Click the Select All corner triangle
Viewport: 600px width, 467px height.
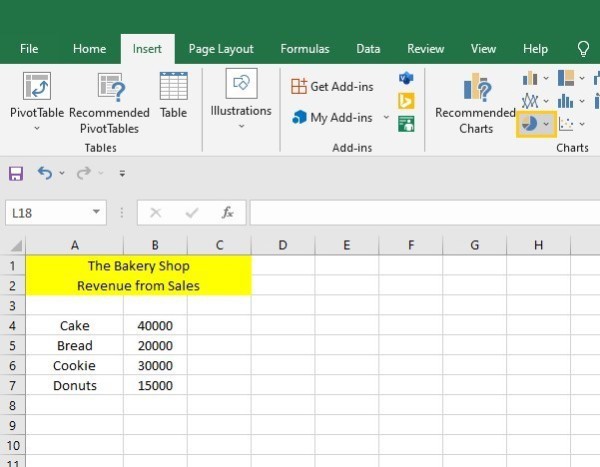pyautogui.click(x=15, y=245)
